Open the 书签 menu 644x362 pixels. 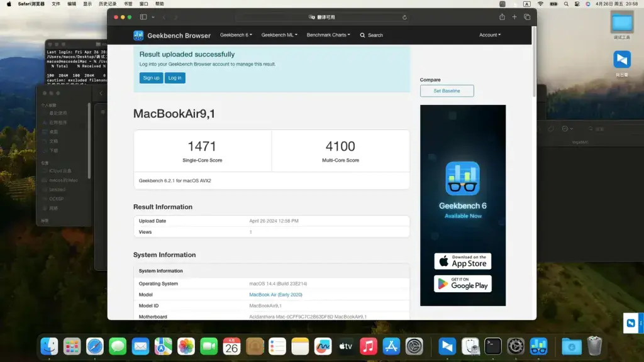pyautogui.click(x=128, y=4)
